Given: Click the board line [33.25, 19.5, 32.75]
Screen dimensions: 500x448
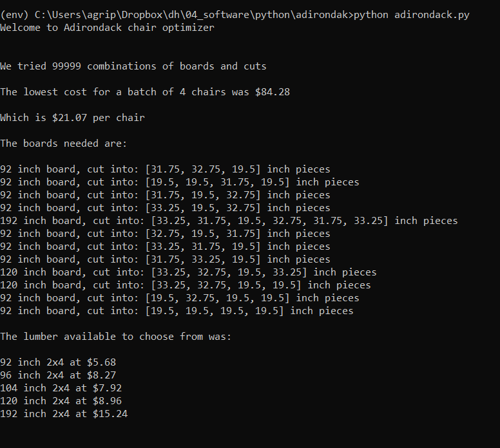Looking at the screenshot, I should click(165, 208).
